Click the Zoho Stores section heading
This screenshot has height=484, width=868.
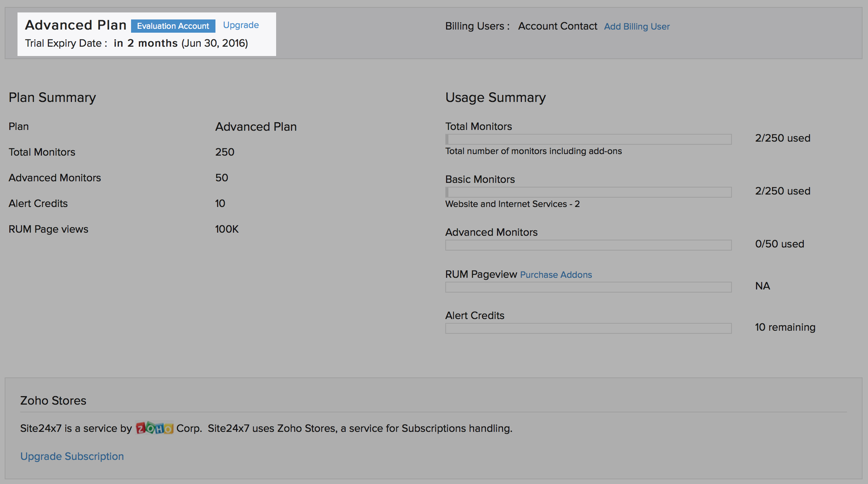[x=53, y=400]
